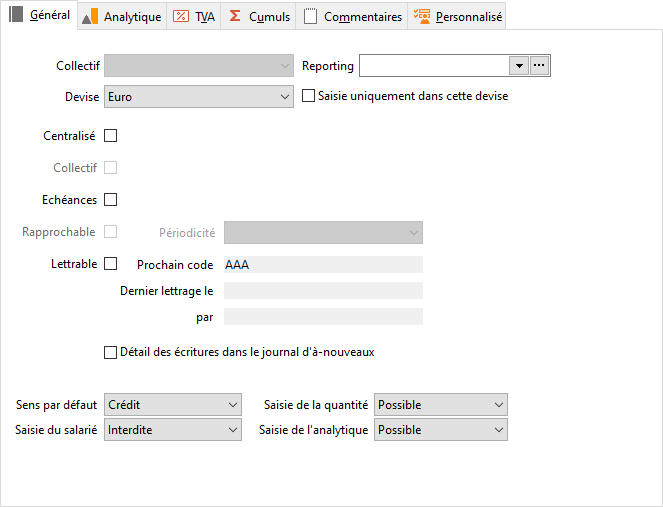This screenshot has height=507, width=663.
Task: Open the Collectif combo box
Action: [199, 66]
